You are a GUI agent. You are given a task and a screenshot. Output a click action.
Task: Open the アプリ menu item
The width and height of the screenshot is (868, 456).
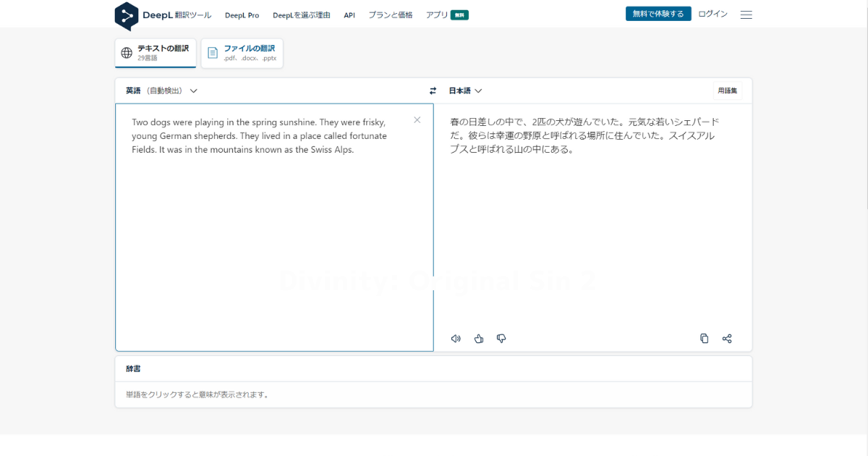point(437,14)
